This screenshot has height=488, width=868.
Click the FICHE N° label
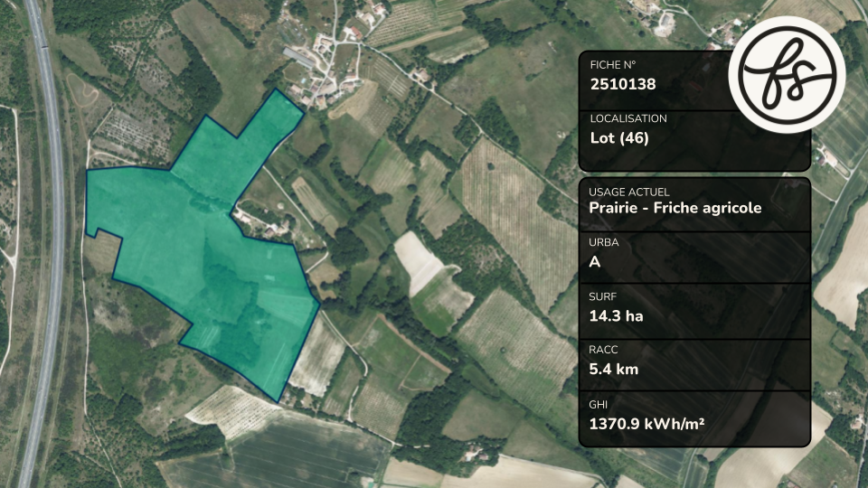(613, 65)
